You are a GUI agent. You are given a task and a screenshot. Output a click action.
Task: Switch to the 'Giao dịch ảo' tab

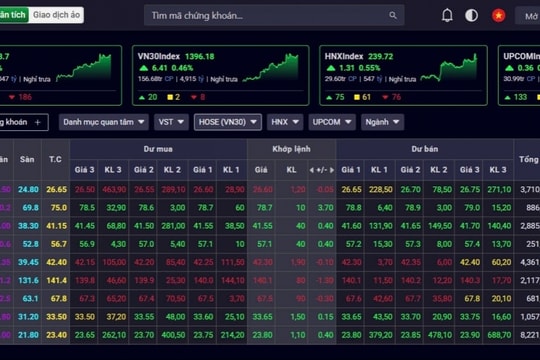click(x=56, y=15)
